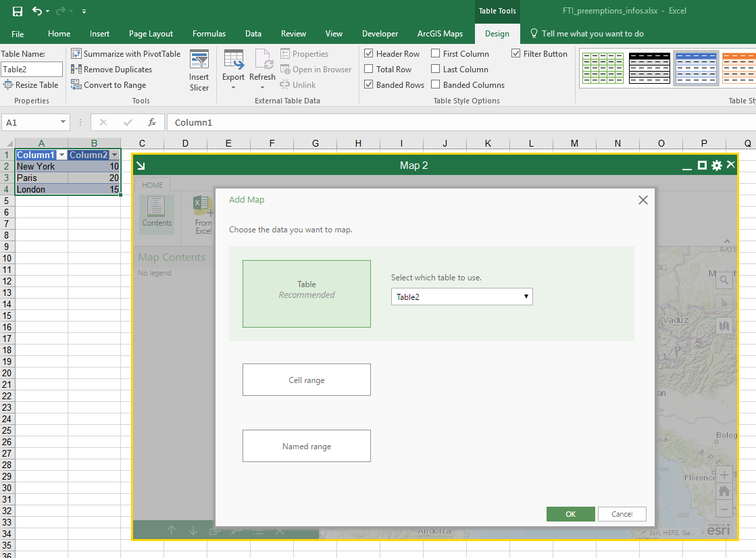Click Summarize with PivotTable icon
Image resolution: width=756 pixels, height=558 pixels.
tap(76, 54)
